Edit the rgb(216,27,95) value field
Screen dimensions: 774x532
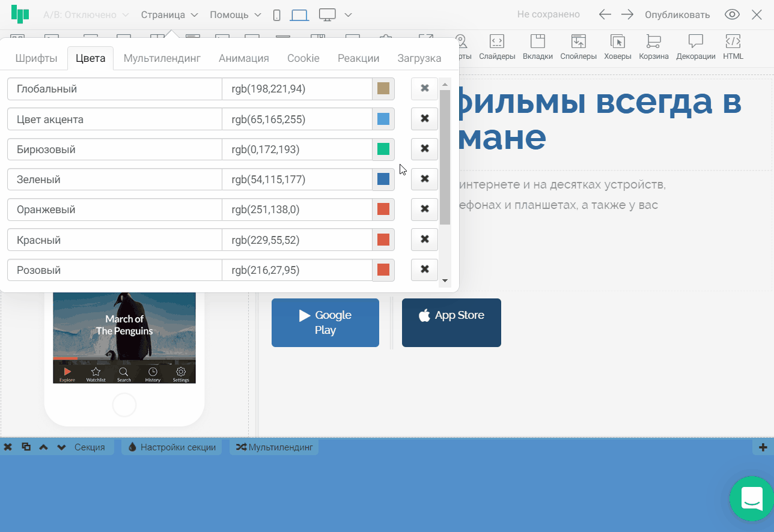pos(297,270)
